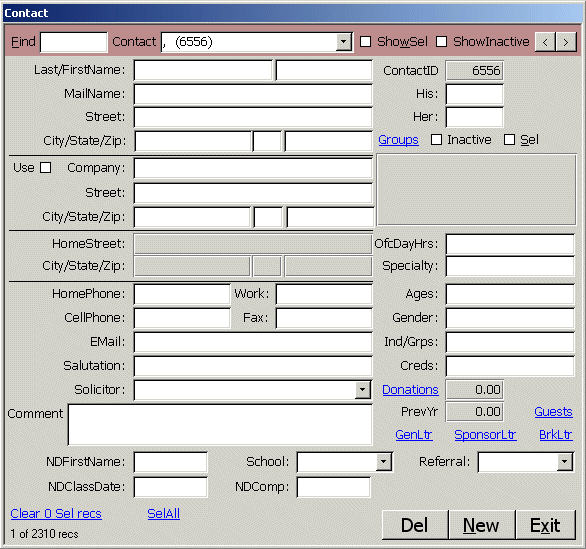This screenshot has height=549, width=586.
Task: Click inside the Comment box
Action: (220, 425)
